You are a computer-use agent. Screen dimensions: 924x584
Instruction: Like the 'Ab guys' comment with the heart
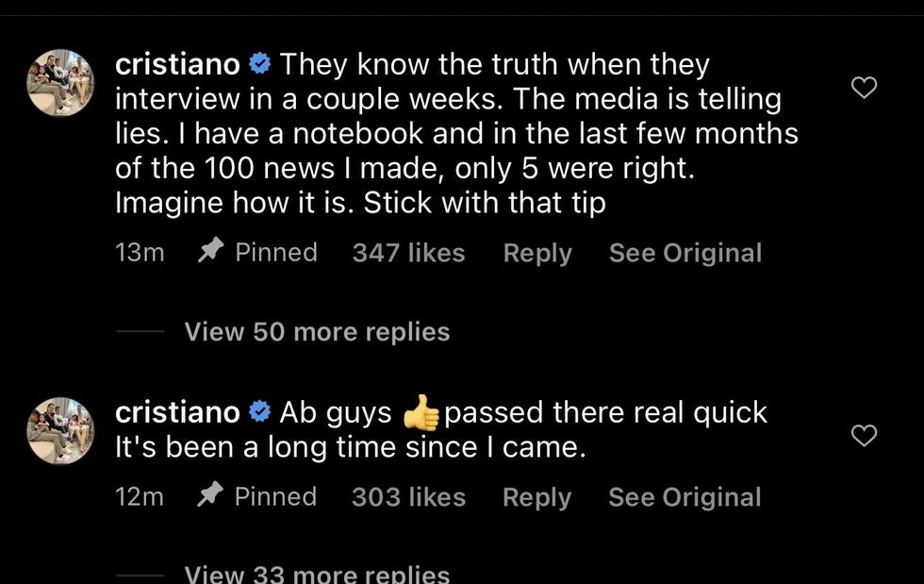pos(864,436)
